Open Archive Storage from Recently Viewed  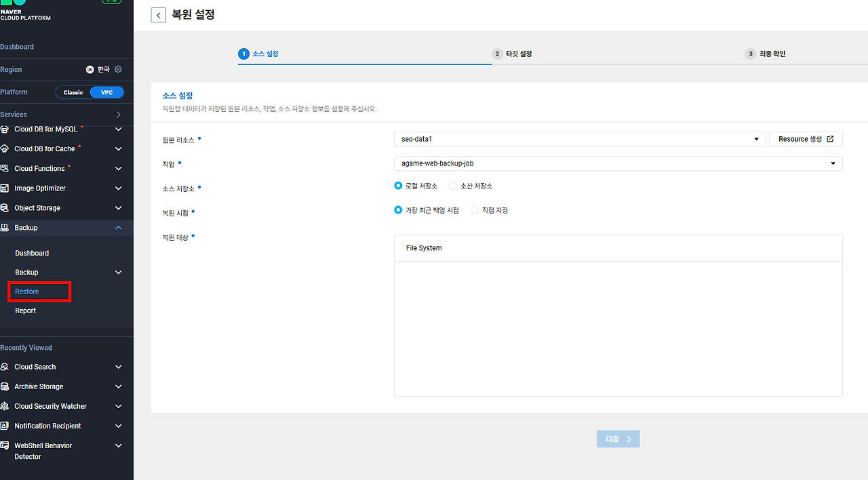tap(39, 386)
